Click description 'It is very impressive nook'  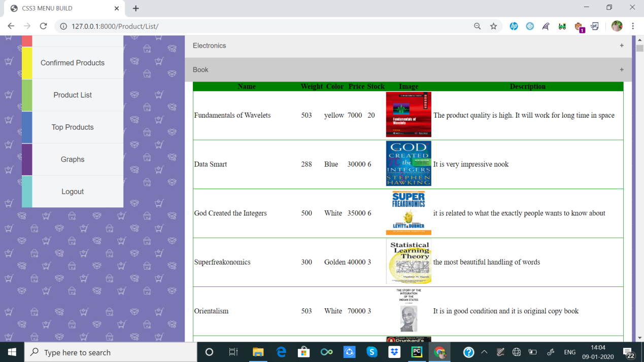click(x=471, y=164)
